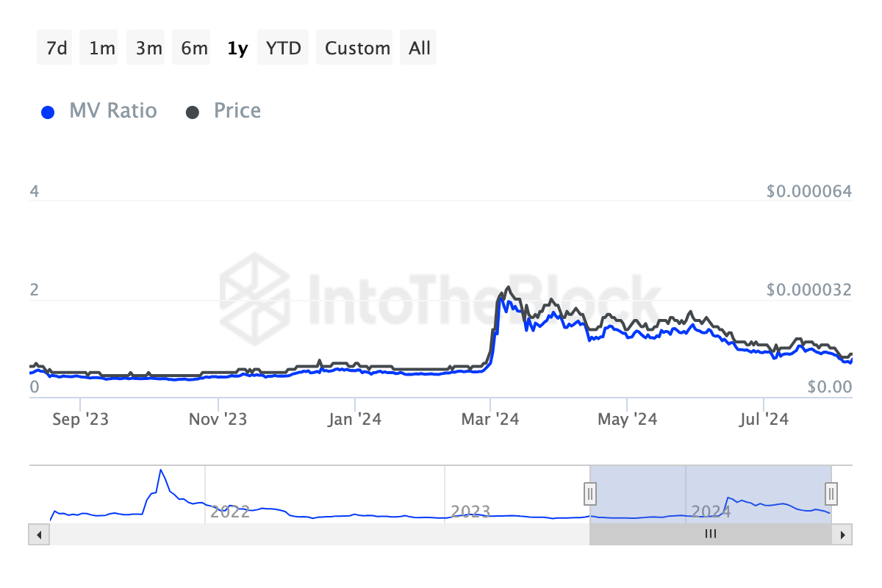
Task: Show All time data
Action: click(x=420, y=49)
